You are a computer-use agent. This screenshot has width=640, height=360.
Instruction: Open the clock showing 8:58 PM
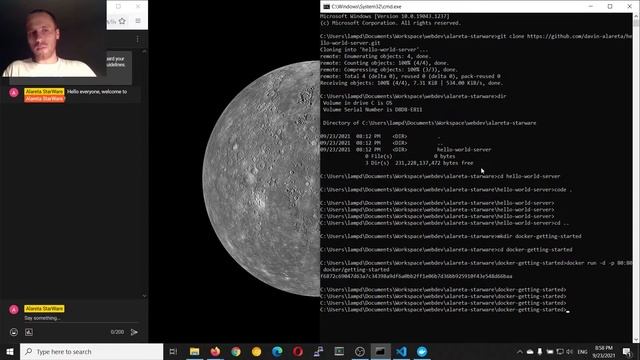coord(604,351)
